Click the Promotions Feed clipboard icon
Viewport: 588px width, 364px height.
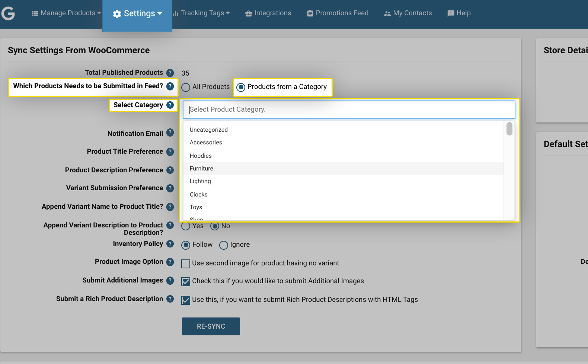[310, 13]
